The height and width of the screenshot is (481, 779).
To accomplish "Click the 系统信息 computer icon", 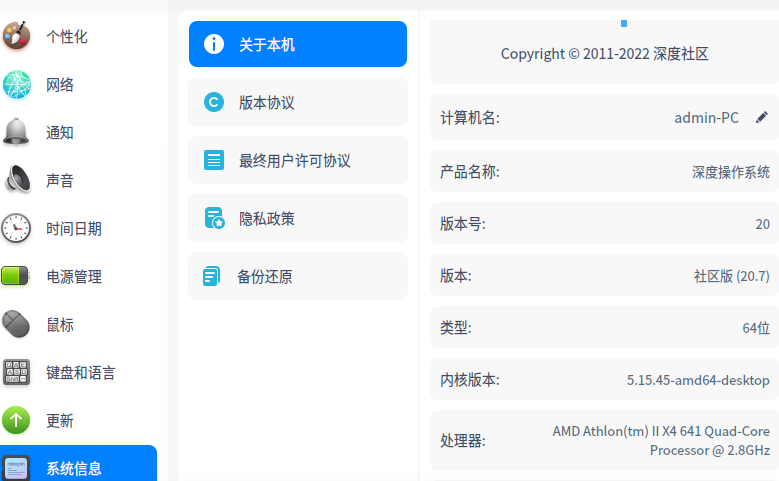I will (x=16, y=468).
